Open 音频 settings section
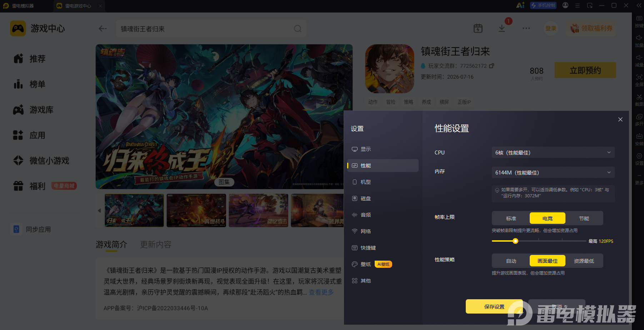The width and height of the screenshot is (644, 330). point(383,215)
